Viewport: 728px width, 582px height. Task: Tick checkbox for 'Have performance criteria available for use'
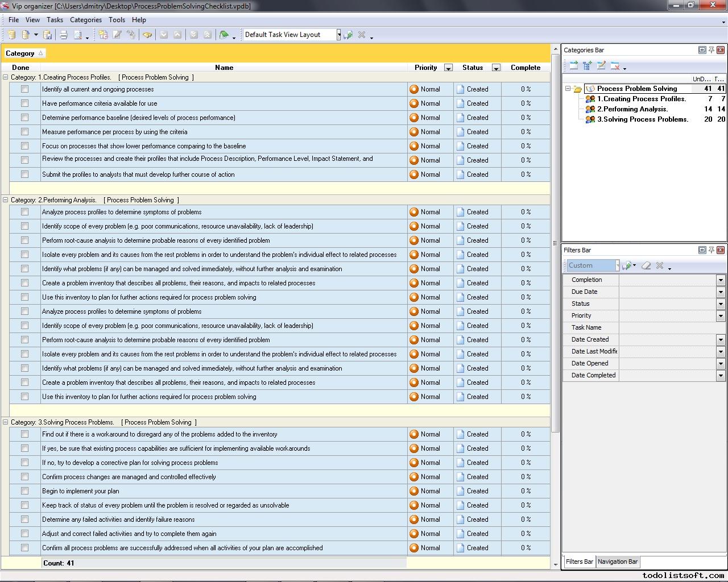pyautogui.click(x=24, y=103)
